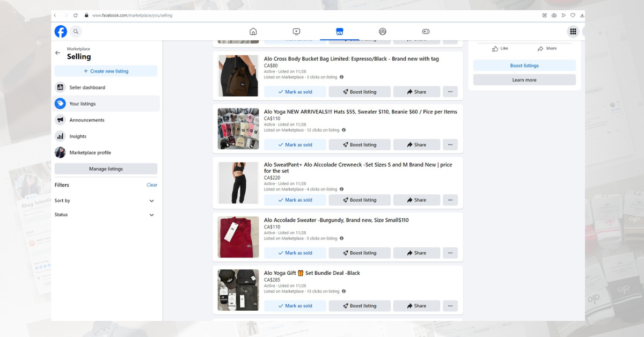
Task: Open the Groups tab in top bar
Action: pos(383,32)
